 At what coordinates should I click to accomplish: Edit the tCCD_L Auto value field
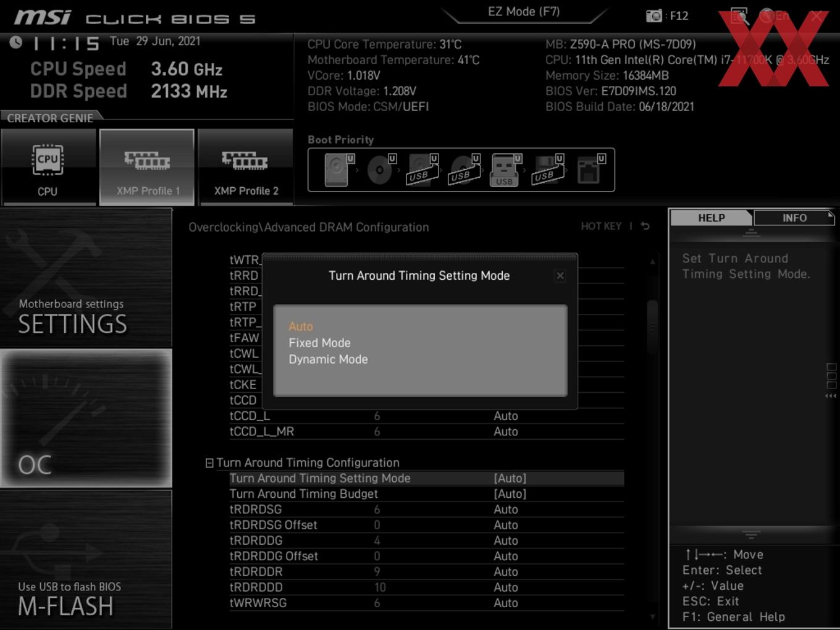tap(505, 416)
